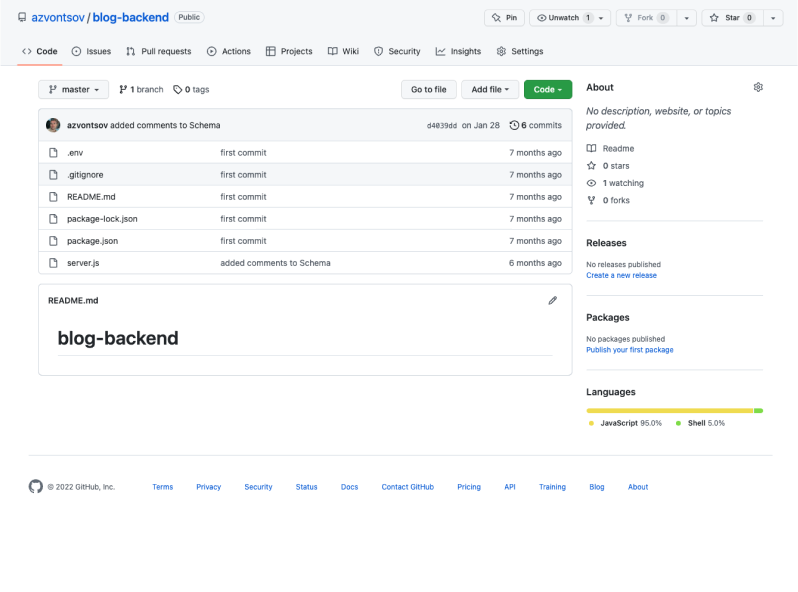Screen dimensions: 798x592
Task: Click the fork icon next to 0 forks
Action: [x=591, y=200]
